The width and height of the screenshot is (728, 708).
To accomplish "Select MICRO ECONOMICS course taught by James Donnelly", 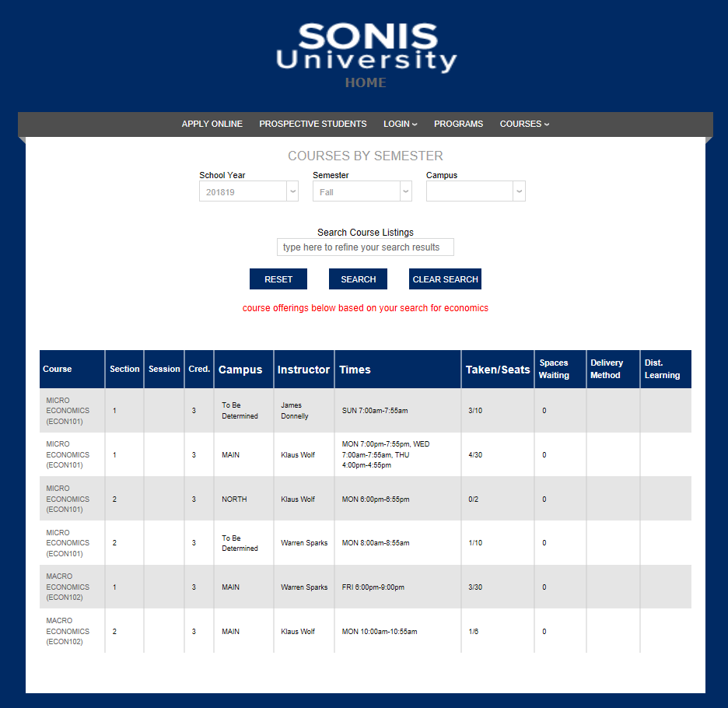I will pos(68,411).
